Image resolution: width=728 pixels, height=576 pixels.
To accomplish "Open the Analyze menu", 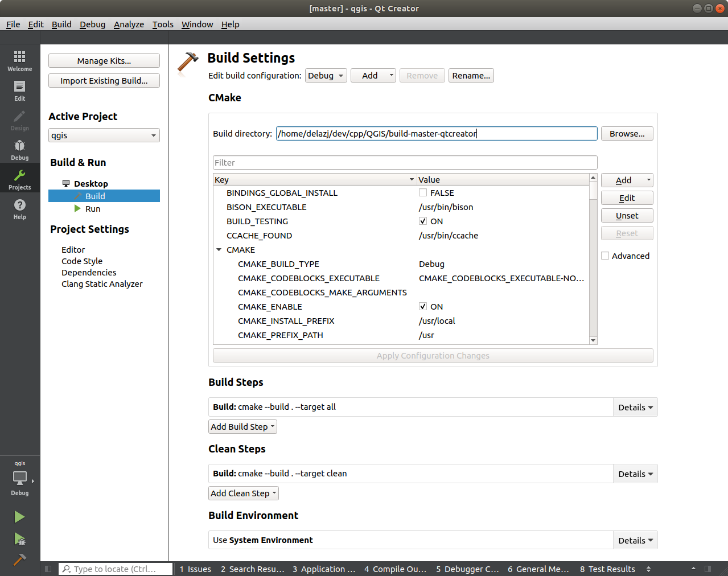I will [129, 24].
